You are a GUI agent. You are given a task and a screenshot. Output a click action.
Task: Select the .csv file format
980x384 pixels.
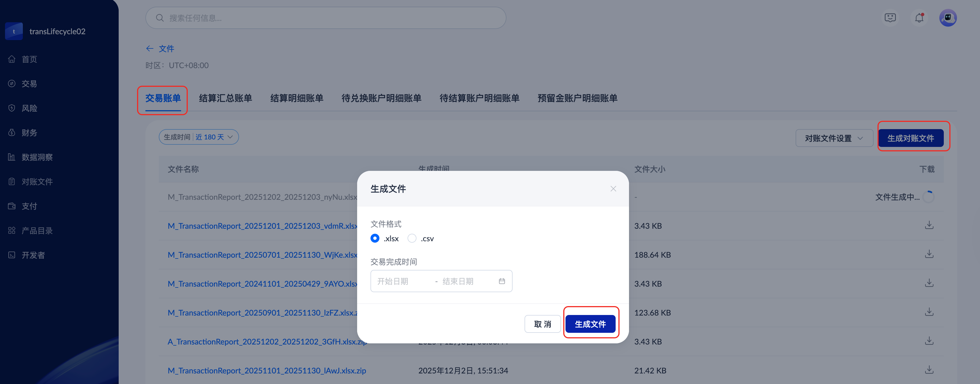coord(412,238)
